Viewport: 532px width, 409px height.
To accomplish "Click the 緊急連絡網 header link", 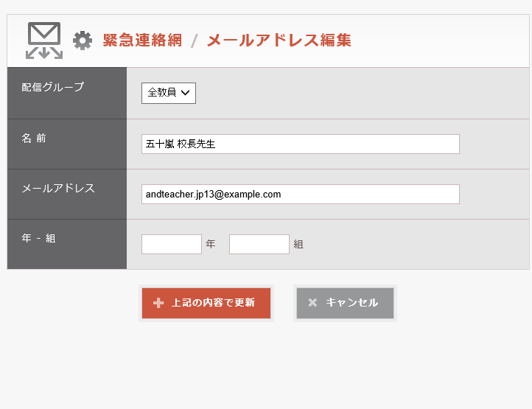I will coord(142,41).
